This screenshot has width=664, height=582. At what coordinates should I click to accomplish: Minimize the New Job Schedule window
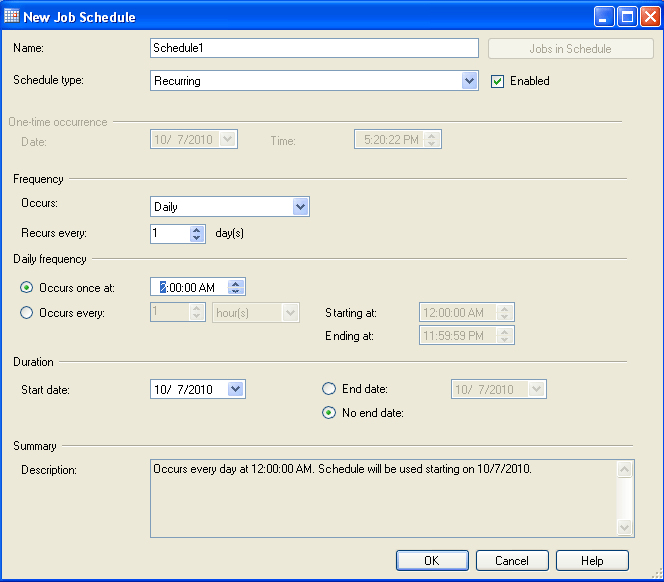pyautogui.click(x=604, y=17)
